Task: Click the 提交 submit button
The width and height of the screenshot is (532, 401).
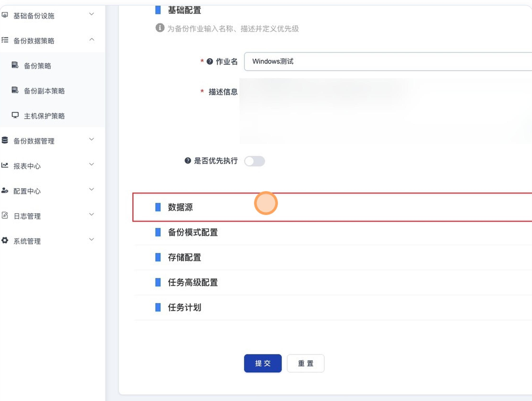Action: pyautogui.click(x=263, y=363)
